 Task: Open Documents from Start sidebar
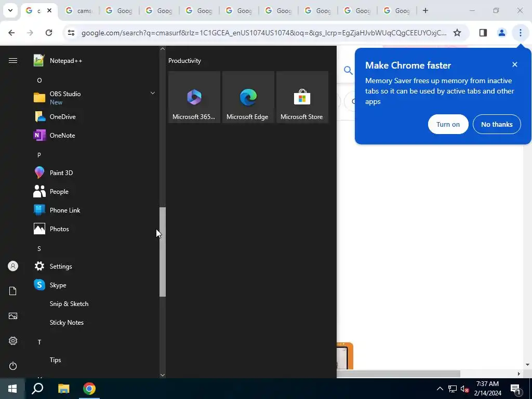[x=13, y=291]
